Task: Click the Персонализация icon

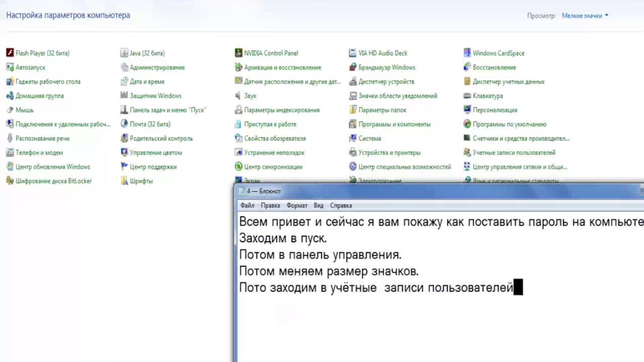Action: [467, 110]
